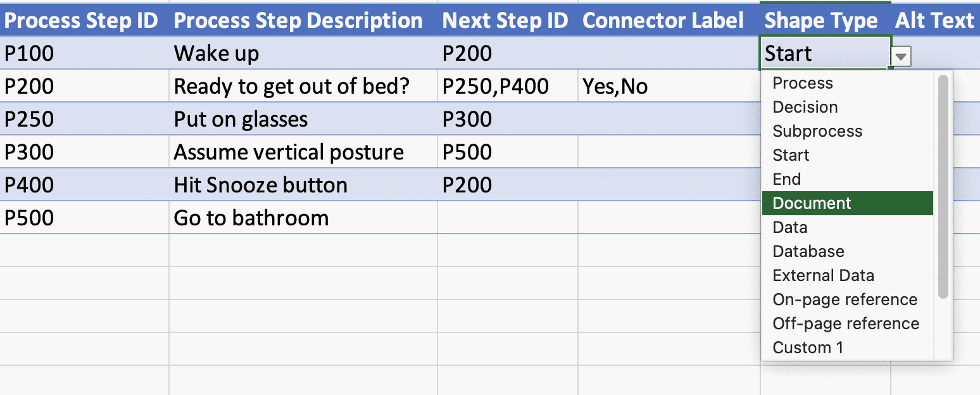This screenshot has height=395, width=980.
Task: Select Start option in dropdown list
Action: point(791,155)
